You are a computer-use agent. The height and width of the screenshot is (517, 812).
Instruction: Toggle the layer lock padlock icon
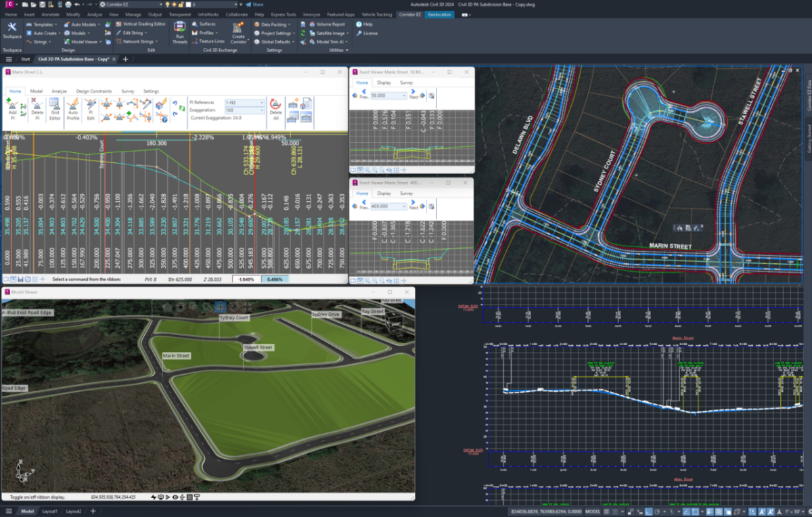(x=181, y=4)
